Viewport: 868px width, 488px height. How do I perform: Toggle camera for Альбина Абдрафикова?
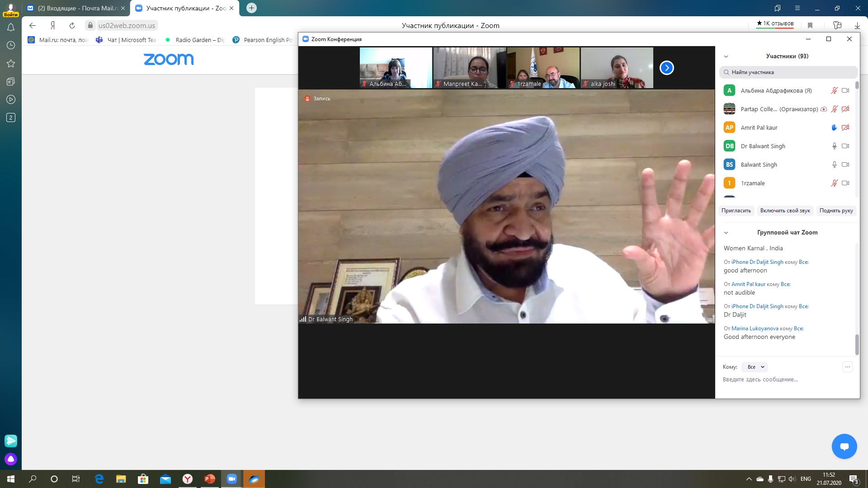coord(845,90)
